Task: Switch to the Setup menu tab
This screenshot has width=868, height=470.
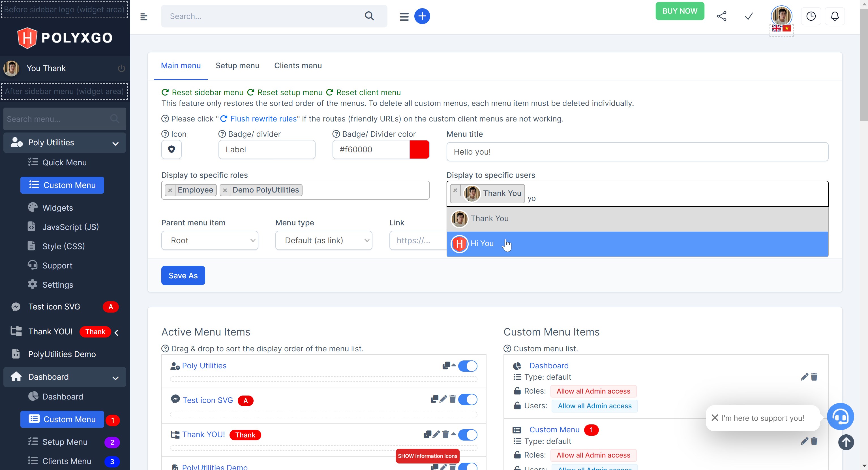Action: pos(237,66)
